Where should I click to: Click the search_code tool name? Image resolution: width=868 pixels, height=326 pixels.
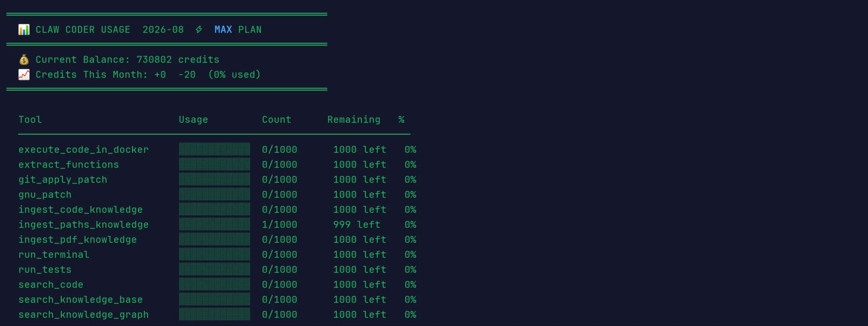(x=51, y=284)
